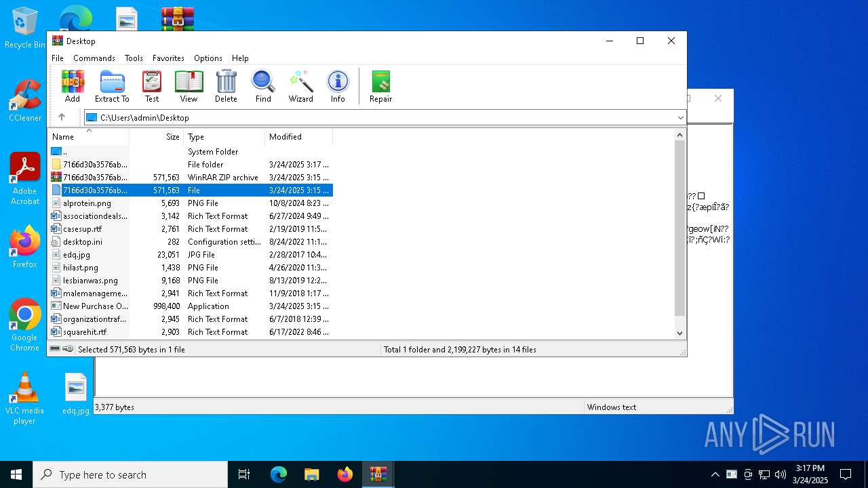Click the Windows Start button

[x=16, y=474]
